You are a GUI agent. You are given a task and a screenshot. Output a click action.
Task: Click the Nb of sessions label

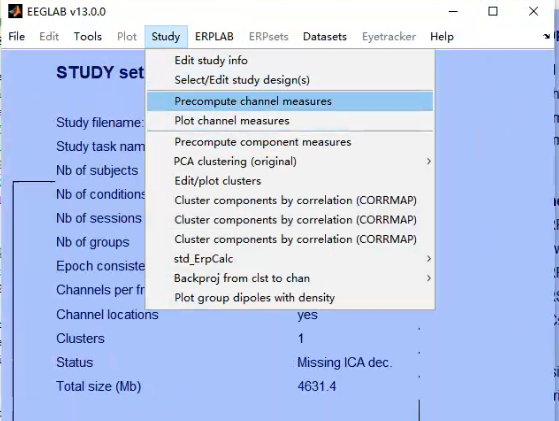pyautogui.click(x=99, y=218)
